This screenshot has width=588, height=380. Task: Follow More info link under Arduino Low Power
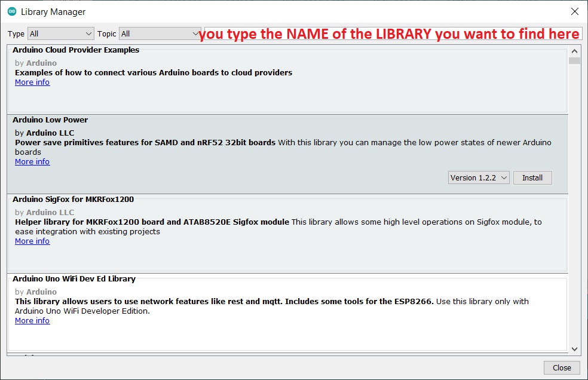tap(32, 162)
